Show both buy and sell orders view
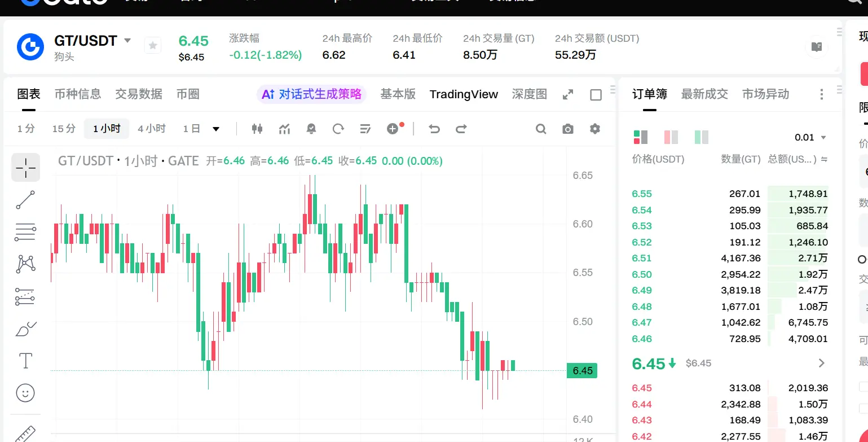Image resolution: width=868 pixels, height=442 pixels. point(641,137)
